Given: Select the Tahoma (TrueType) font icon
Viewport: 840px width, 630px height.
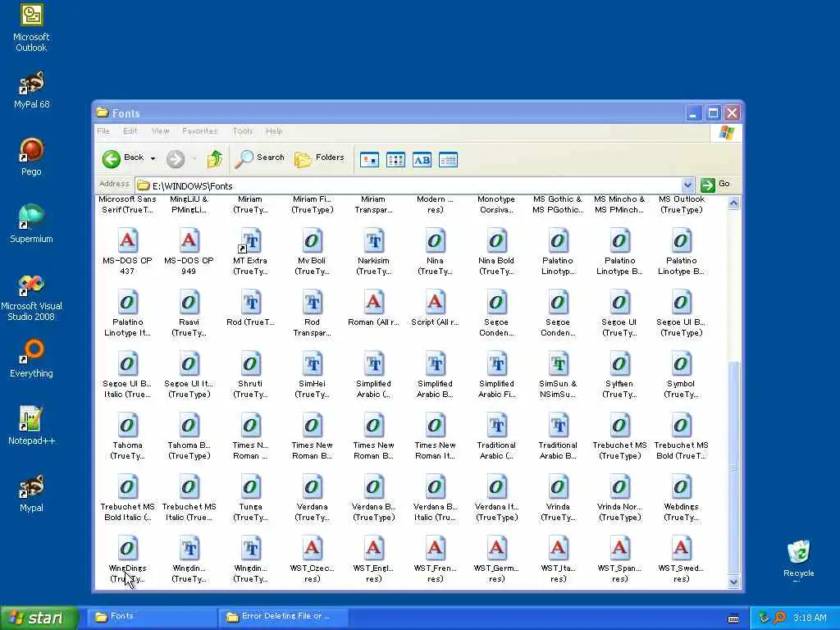Looking at the screenshot, I should click(127, 426).
